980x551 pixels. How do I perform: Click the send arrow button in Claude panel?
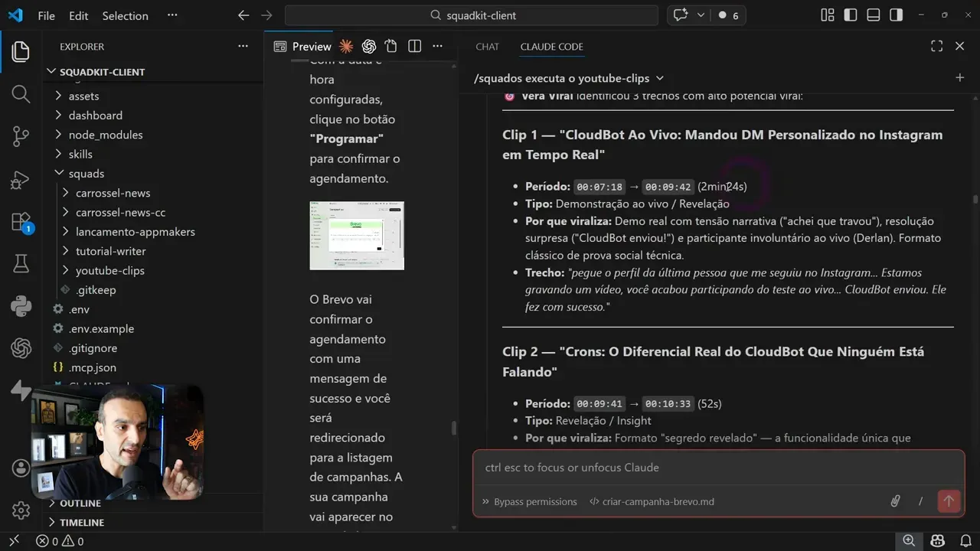(x=949, y=501)
